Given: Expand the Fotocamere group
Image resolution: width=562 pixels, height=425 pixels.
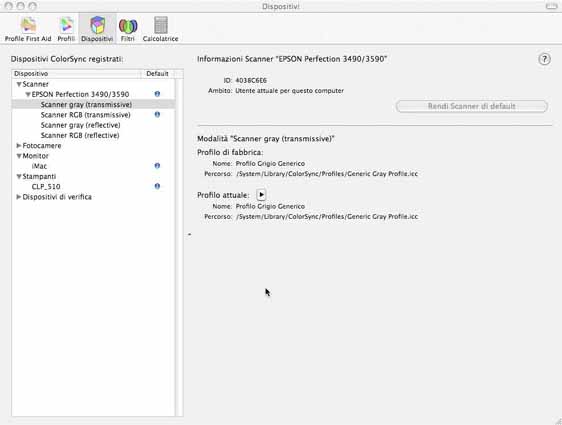Looking at the screenshot, I should point(19,145).
